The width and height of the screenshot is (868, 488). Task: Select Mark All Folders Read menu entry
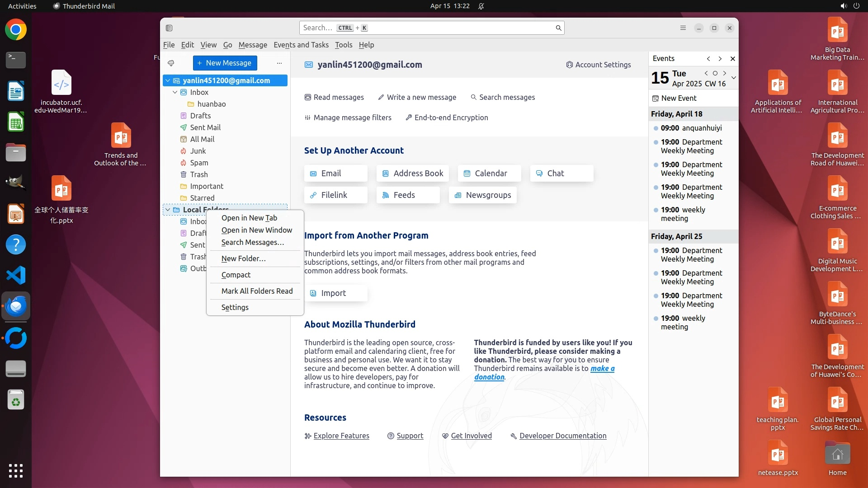coord(257,291)
